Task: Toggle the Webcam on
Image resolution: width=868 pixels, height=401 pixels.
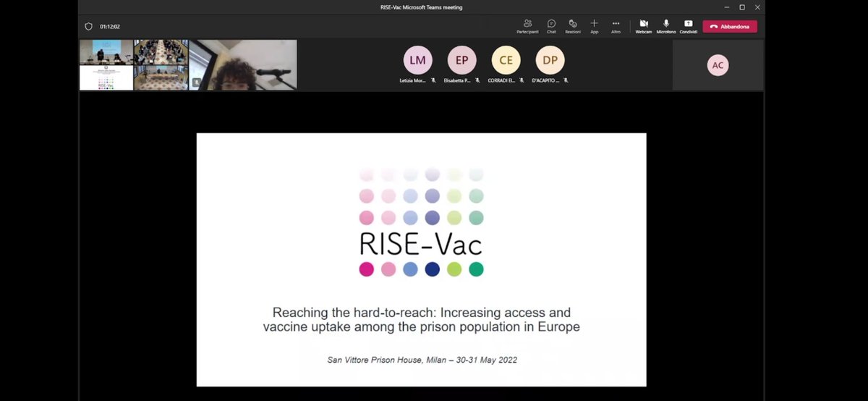Action: pos(644,27)
